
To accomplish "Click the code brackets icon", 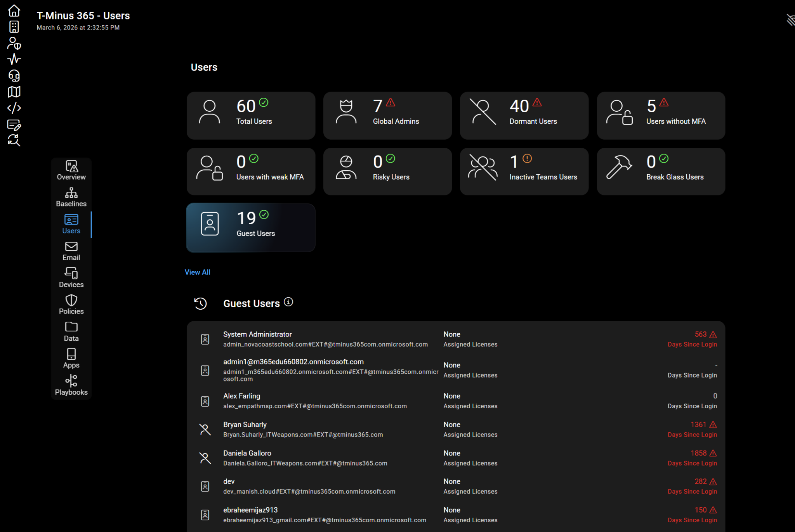I will pos(14,108).
